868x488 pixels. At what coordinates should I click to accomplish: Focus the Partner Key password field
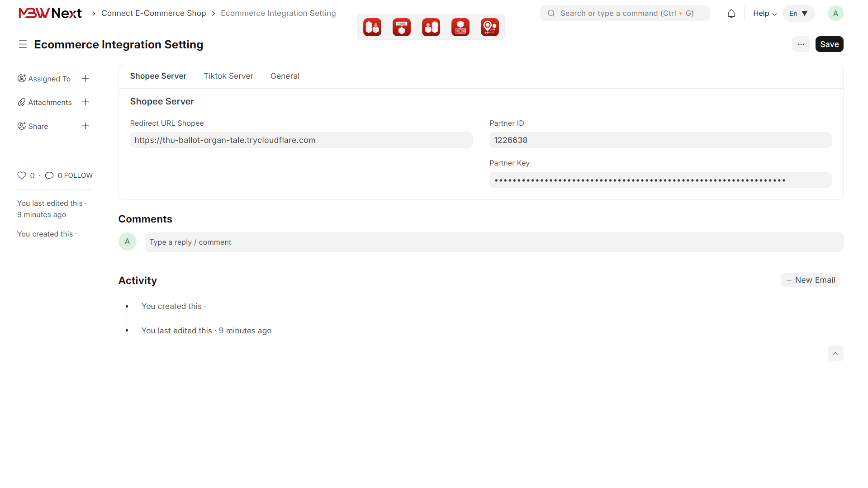click(x=660, y=180)
